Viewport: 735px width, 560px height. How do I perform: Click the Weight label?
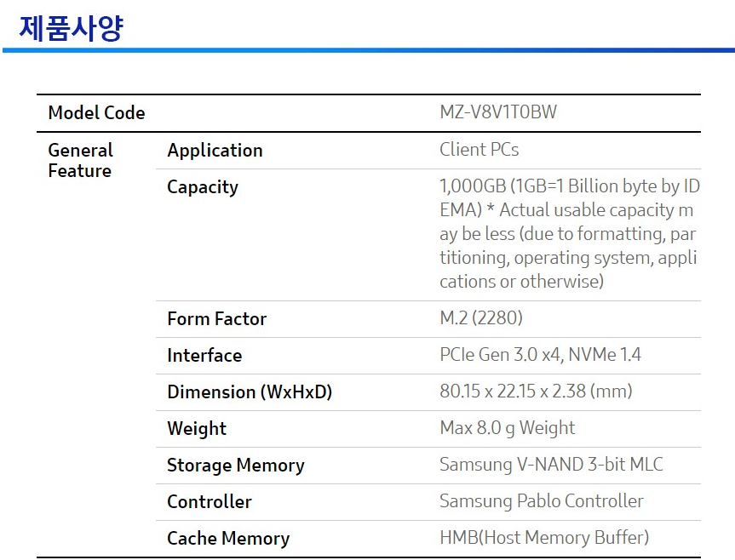[197, 429]
